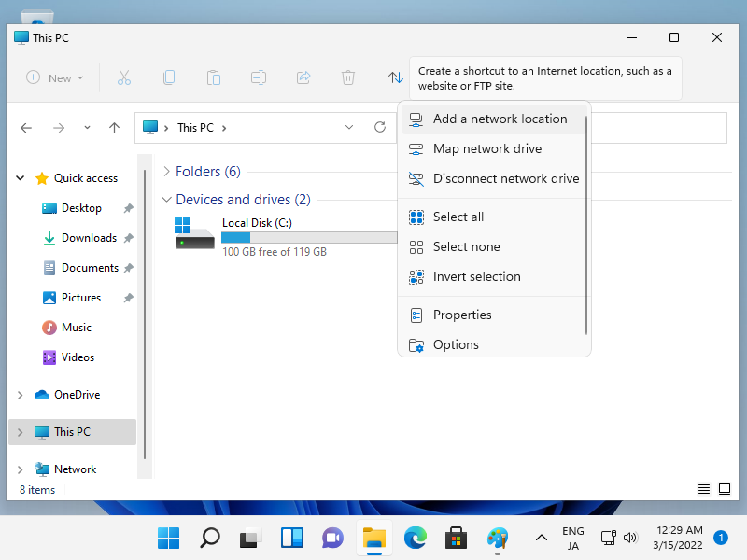This screenshot has width=747, height=560.
Task: Open Options from the context menu
Action: click(x=456, y=344)
